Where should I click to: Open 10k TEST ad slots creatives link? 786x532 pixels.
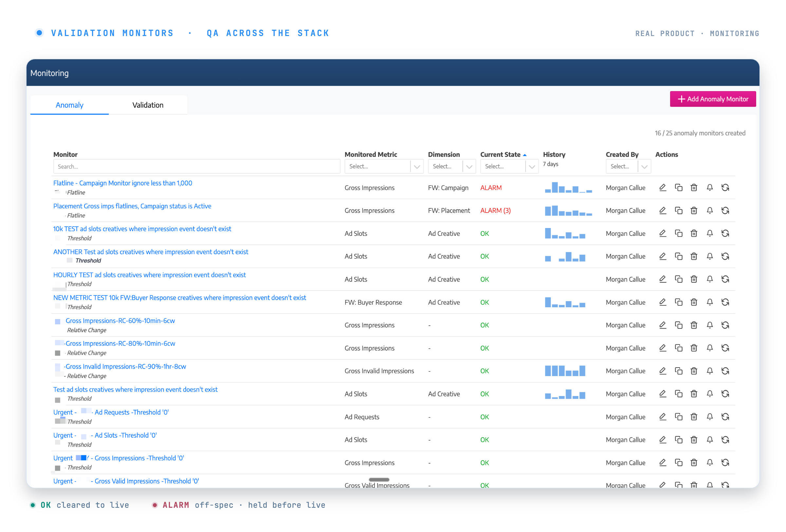[x=142, y=229]
